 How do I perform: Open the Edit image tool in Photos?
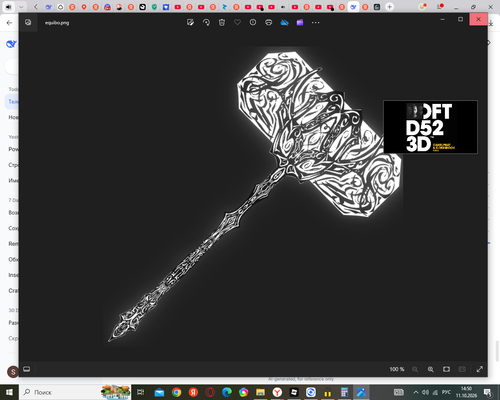pos(190,22)
